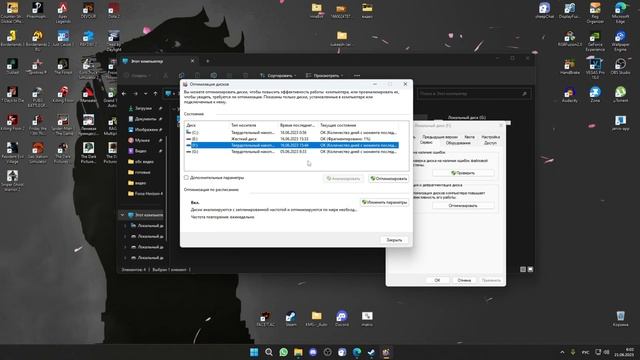Open the 'Квота' tab in properties window
This screenshot has width=640, height=360.
click(469, 137)
